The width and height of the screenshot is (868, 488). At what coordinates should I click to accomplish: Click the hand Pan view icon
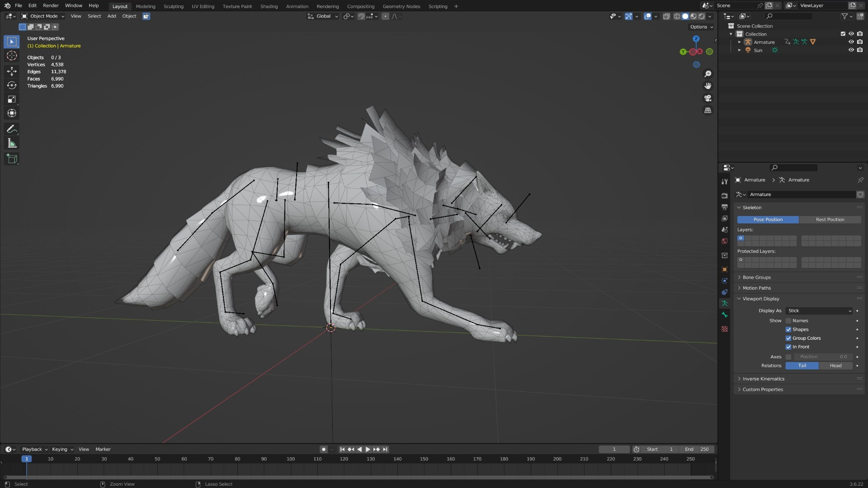click(708, 86)
